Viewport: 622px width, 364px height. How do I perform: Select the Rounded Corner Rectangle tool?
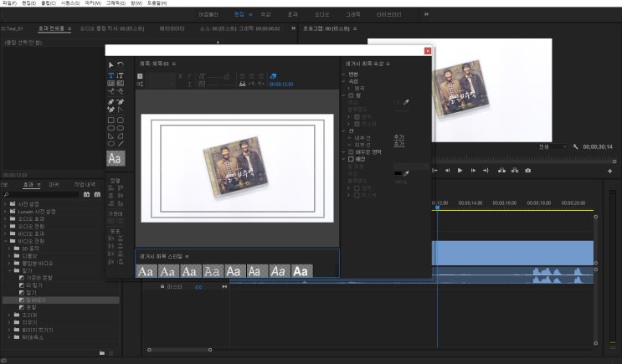tap(121, 120)
